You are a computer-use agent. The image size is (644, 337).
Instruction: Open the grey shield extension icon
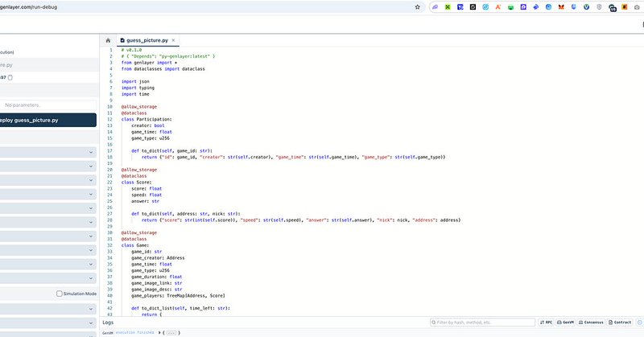[599, 7]
